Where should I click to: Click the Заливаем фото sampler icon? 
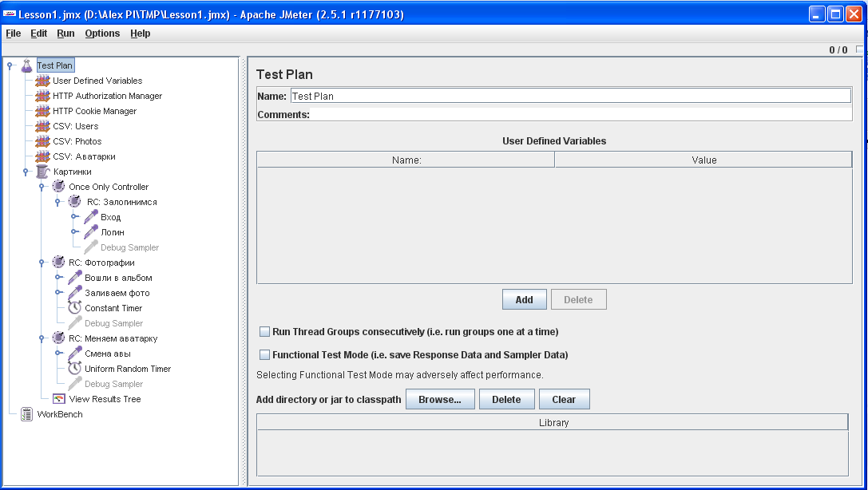[75, 293]
